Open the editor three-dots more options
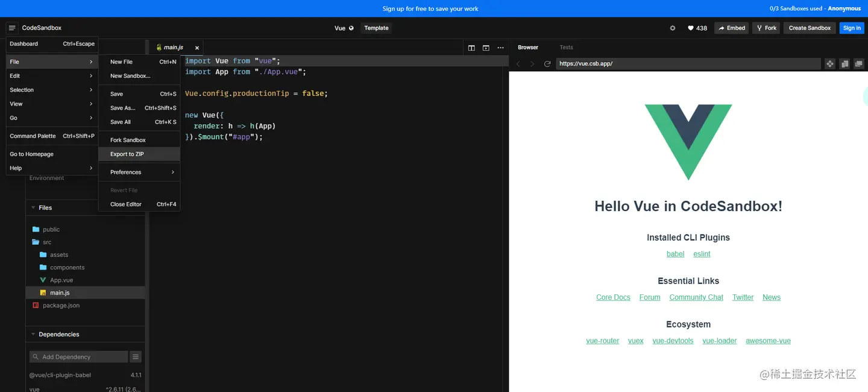868x392 pixels. click(x=500, y=48)
